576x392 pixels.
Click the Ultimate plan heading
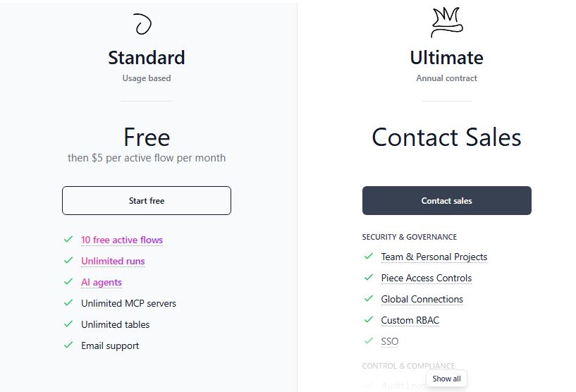pos(446,57)
